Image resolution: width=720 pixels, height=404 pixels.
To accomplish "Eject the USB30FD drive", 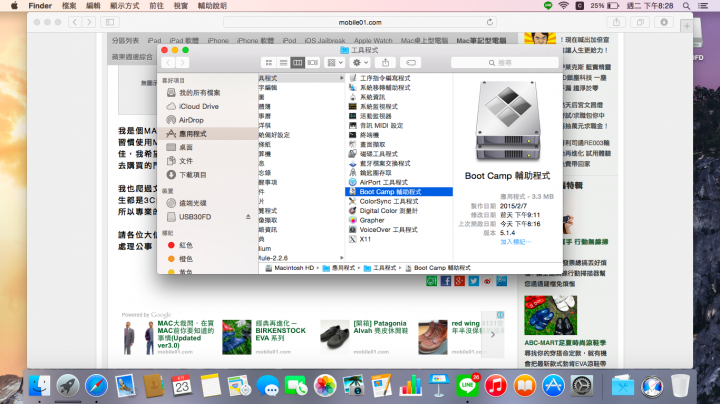I will coord(248,217).
